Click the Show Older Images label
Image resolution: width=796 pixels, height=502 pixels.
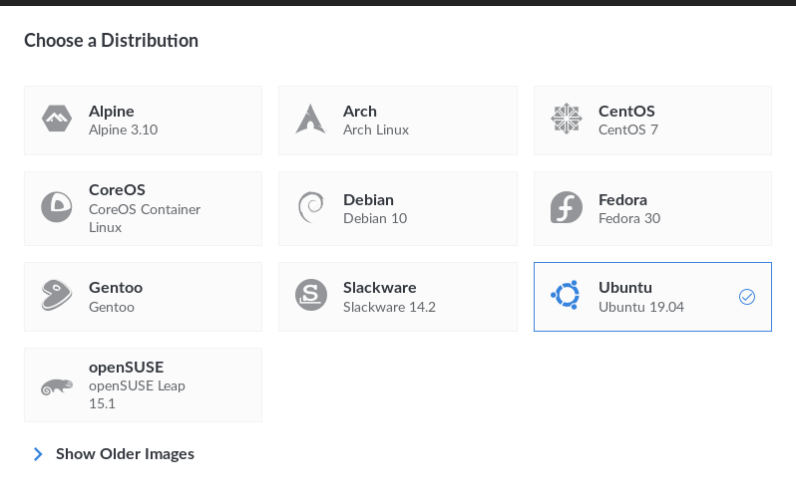point(125,454)
